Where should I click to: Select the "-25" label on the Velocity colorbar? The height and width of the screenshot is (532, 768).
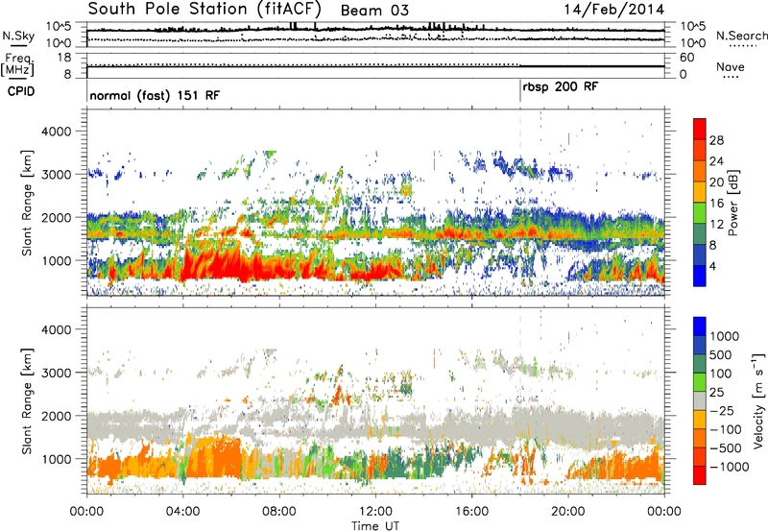pos(722,411)
